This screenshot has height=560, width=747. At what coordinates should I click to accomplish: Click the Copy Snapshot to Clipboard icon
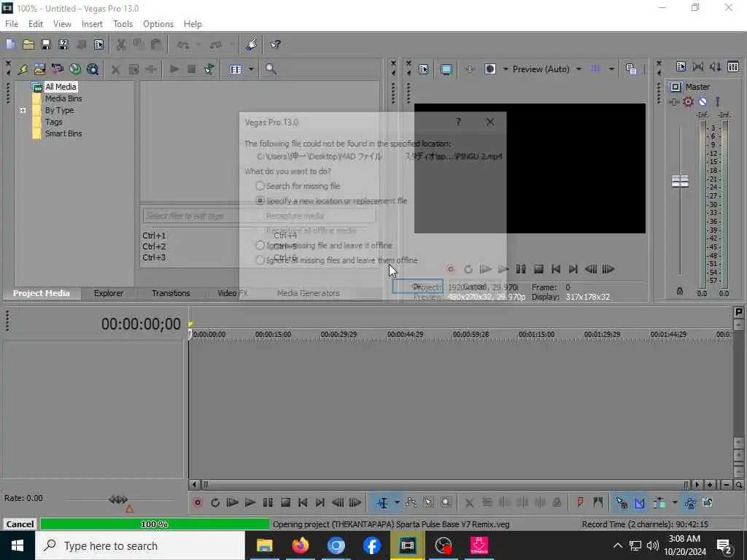point(631,69)
